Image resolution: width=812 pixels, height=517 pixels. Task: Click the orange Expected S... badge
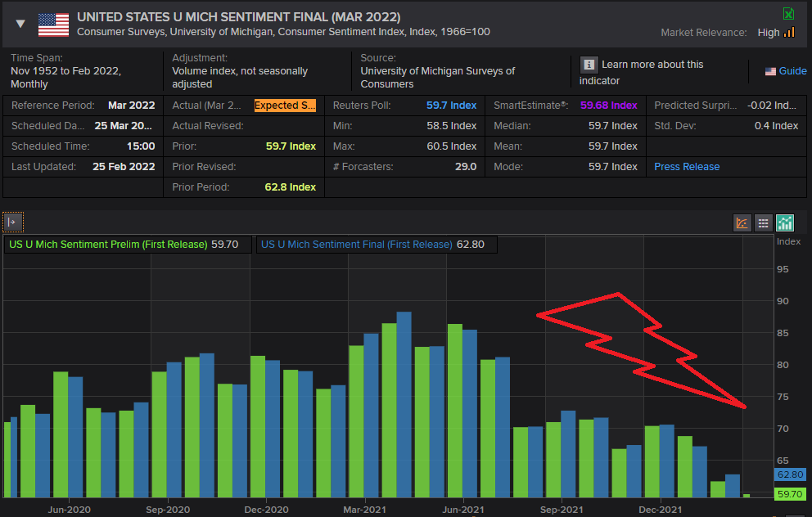[x=285, y=106]
